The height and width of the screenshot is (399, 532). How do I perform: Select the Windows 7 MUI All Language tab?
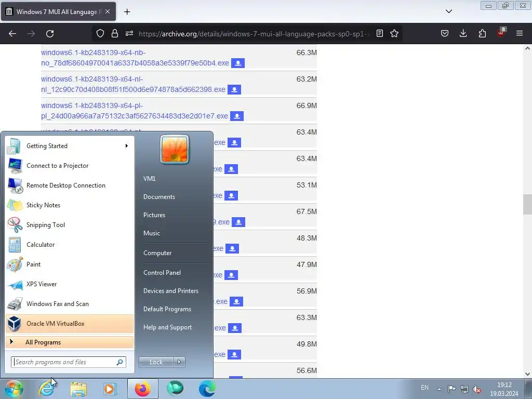coord(59,11)
